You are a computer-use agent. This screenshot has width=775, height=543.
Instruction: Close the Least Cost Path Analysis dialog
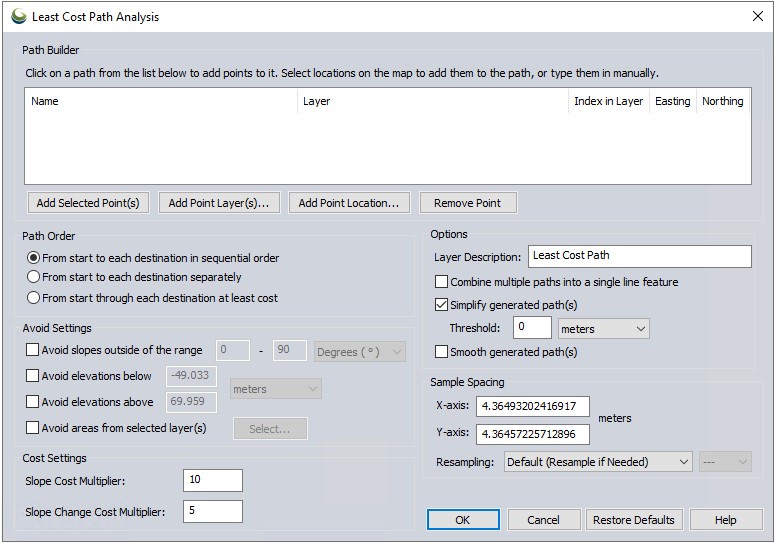coord(756,16)
